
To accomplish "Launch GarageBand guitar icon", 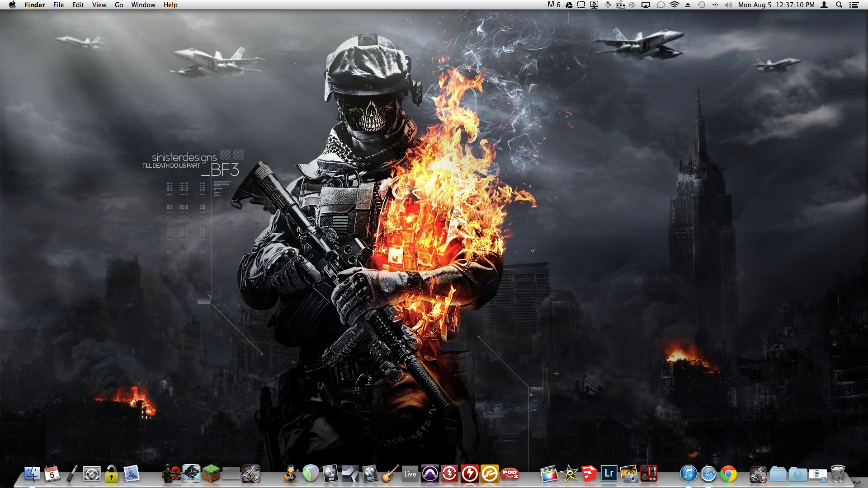I will [390, 474].
